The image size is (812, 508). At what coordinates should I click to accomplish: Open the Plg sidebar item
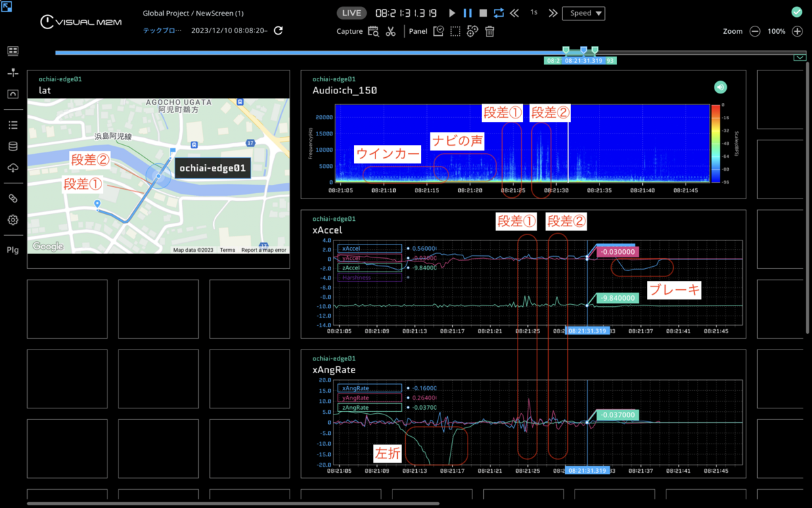point(13,250)
